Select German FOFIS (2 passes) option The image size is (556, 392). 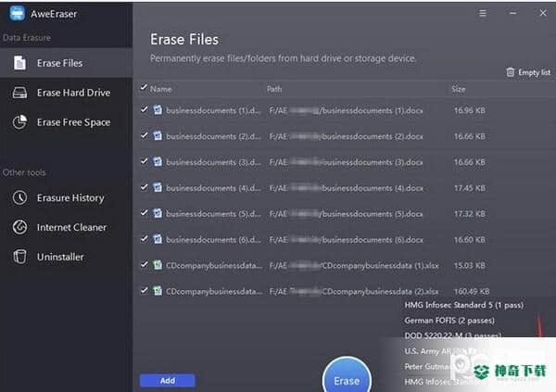(449, 321)
